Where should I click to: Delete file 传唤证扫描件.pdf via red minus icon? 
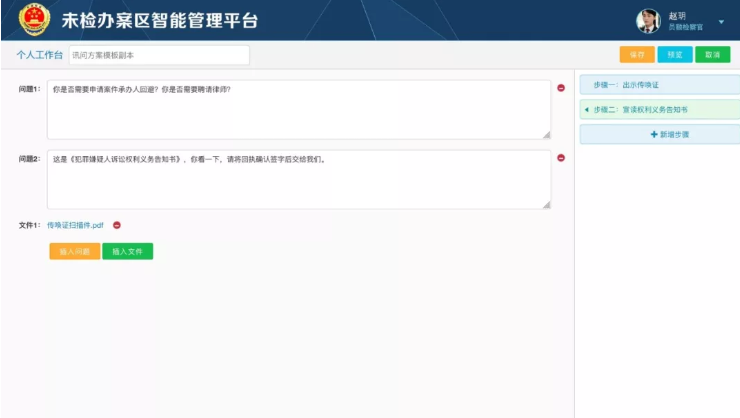(117, 225)
